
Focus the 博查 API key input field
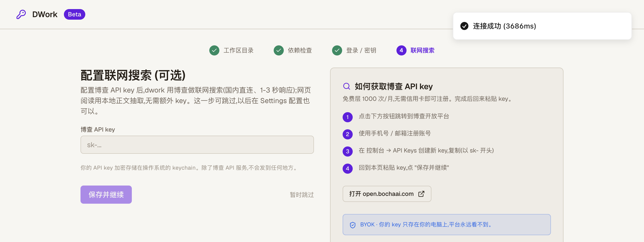pyautogui.click(x=197, y=145)
